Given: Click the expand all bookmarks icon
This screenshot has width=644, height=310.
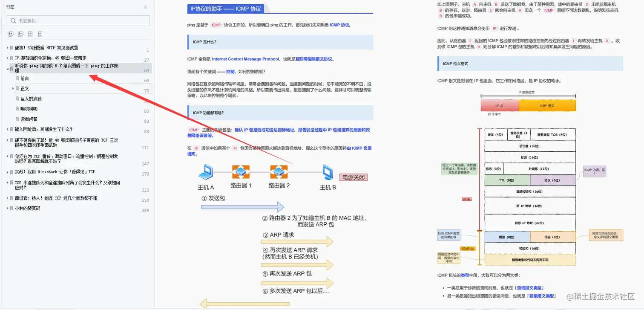Looking at the screenshot, I should pos(11,34).
